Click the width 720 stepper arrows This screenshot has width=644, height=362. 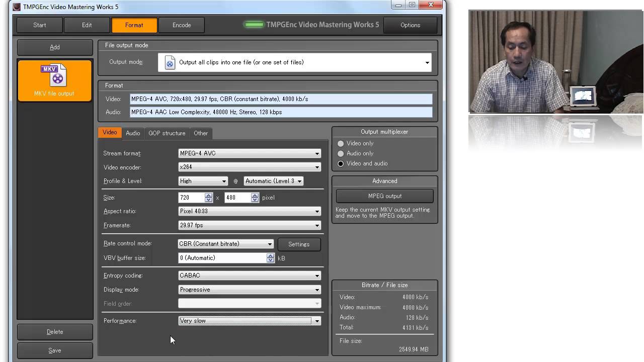[x=208, y=198]
